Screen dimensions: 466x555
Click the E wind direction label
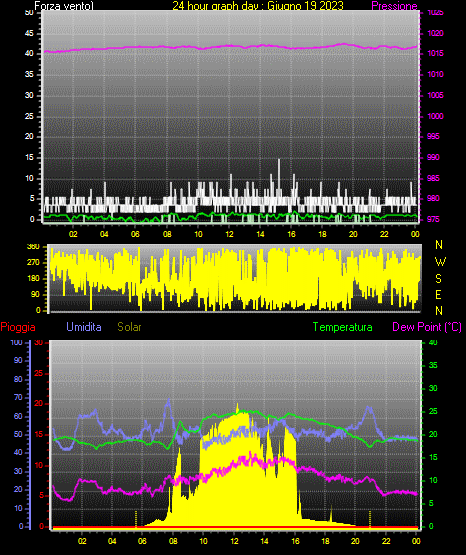(438, 294)
